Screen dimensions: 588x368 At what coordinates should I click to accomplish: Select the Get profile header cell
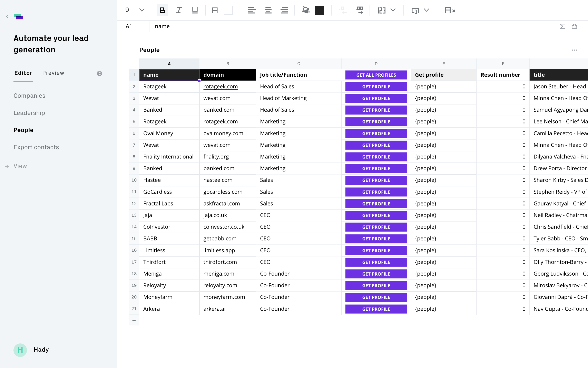click(443, 75)
